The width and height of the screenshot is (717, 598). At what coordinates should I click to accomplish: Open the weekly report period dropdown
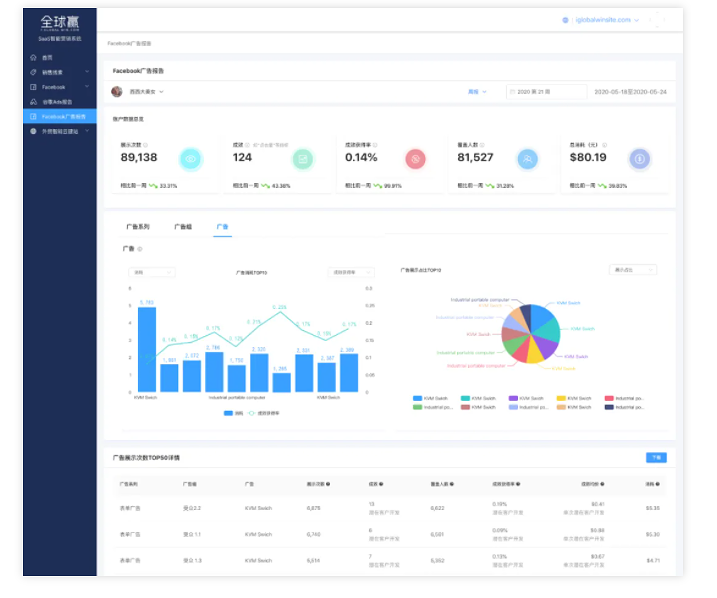point(477,92)
